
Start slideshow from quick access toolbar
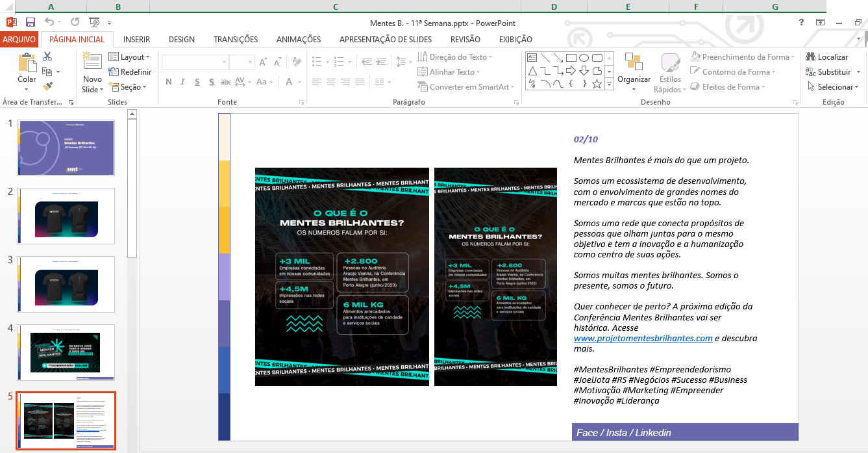(95, 22)
